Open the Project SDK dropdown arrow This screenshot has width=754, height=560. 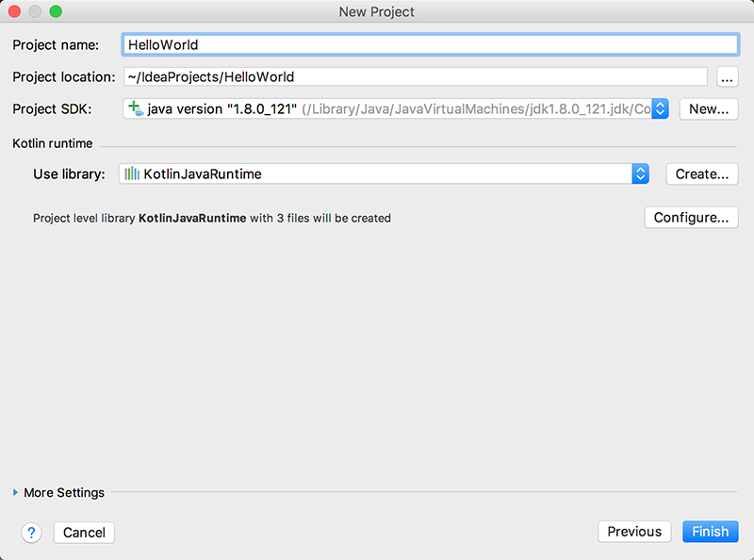click(x=661, y=108)
